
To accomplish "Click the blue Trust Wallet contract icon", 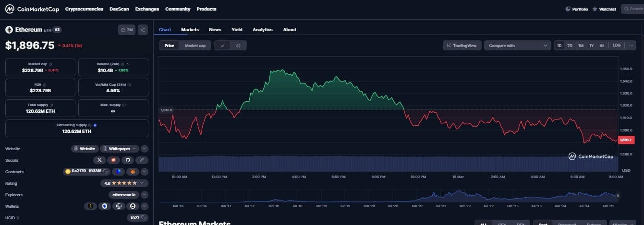I will (x=118, y=172).
